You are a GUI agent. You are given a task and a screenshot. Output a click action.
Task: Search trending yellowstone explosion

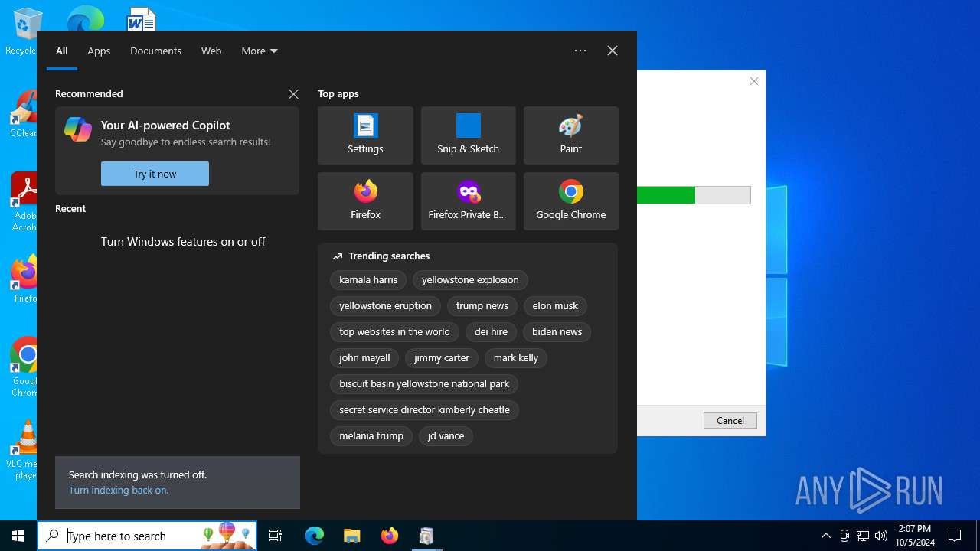pos(470,280)
